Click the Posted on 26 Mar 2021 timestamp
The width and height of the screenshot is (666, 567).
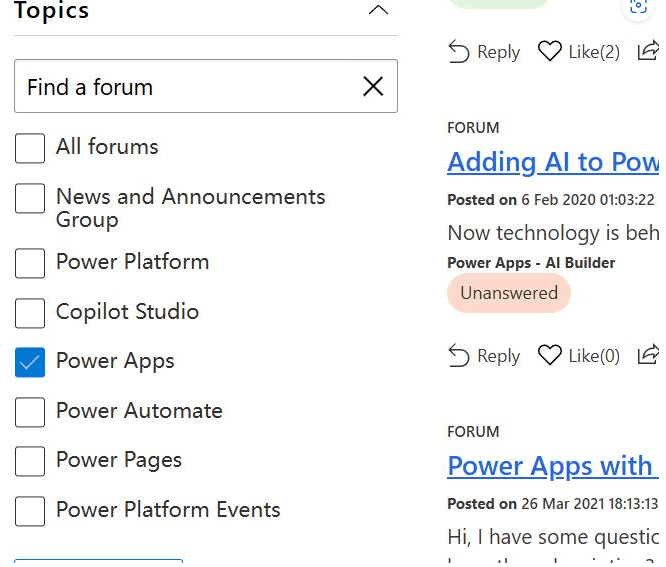pos(553,504)
